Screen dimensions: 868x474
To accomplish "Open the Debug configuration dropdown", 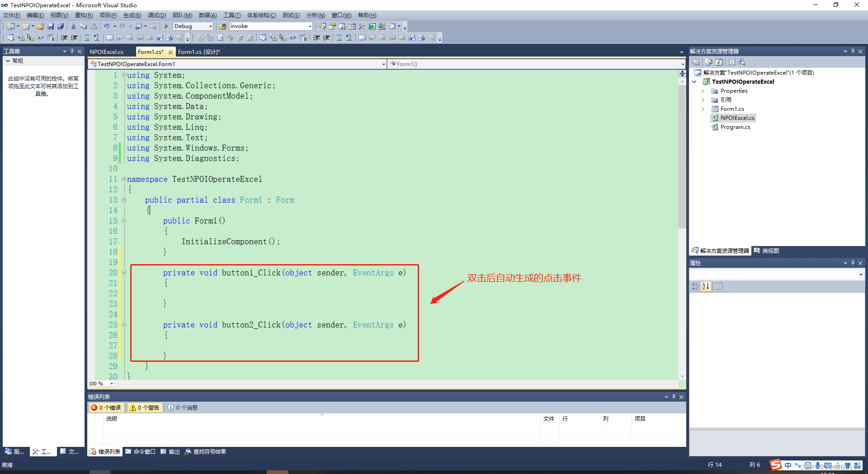I will tap(210, 26).
